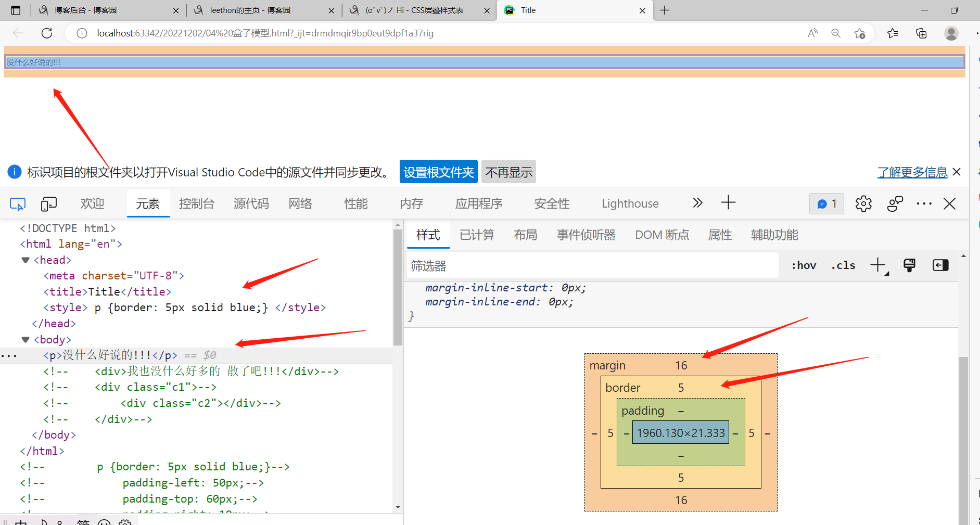The image size is (980, 525).
Task: Open the favorites list
Action: click(x=893, y=33)
